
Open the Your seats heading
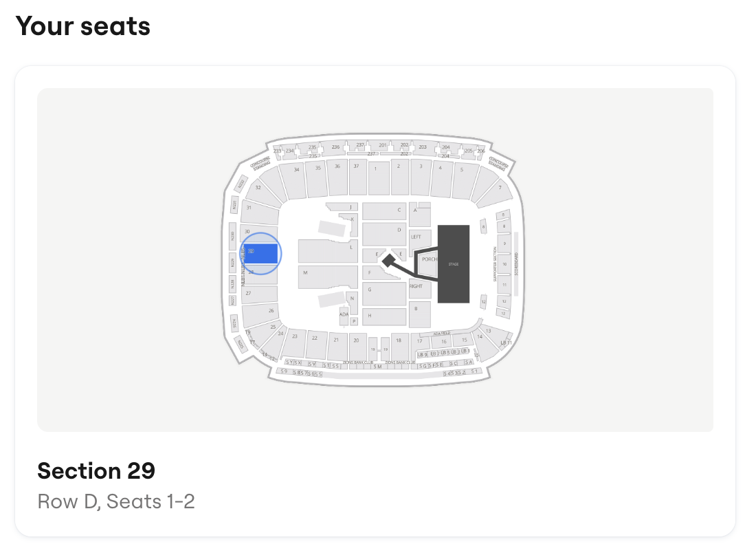tap(84, 26)
